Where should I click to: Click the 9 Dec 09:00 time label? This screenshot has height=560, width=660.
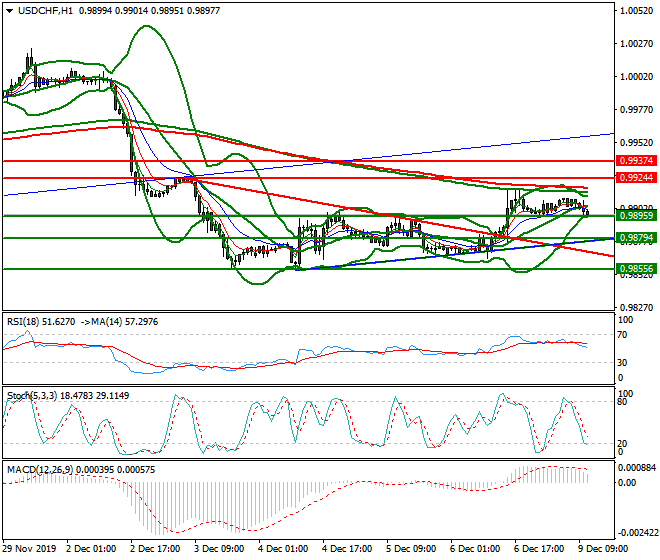click(603, 549)
